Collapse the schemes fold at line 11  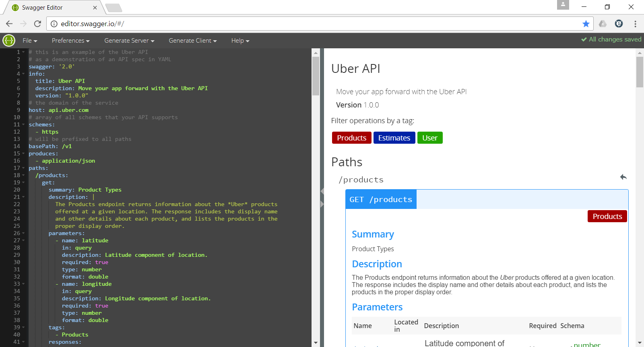coord(23,124)
